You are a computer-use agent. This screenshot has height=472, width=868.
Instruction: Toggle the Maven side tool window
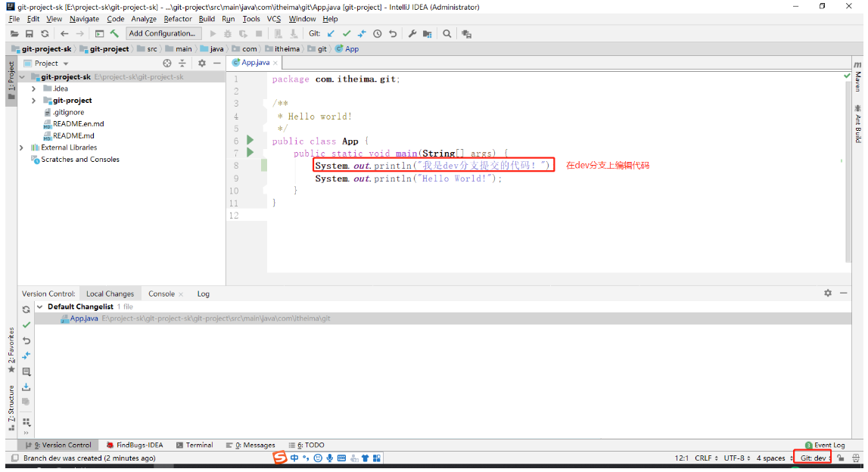[857, 77]
